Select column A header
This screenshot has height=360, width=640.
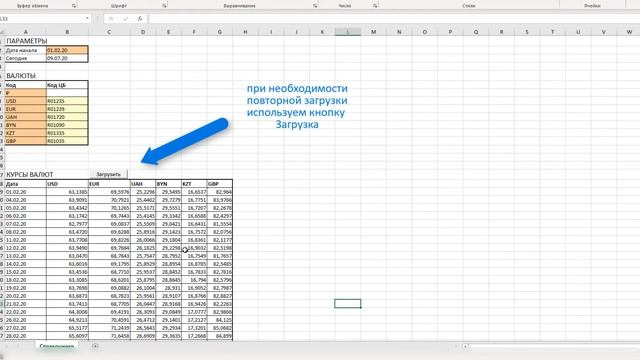pos(25,32)
